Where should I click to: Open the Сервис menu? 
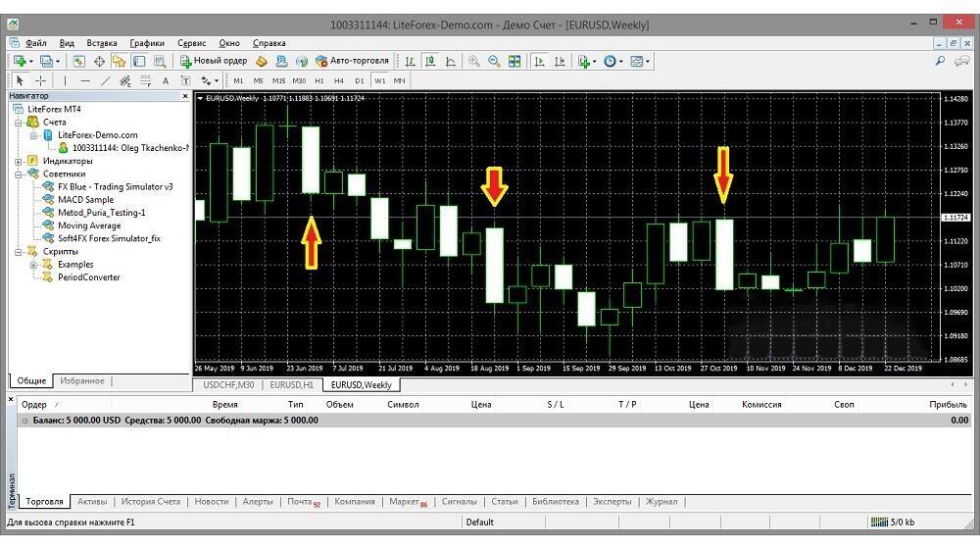click(x=191, y=43)
